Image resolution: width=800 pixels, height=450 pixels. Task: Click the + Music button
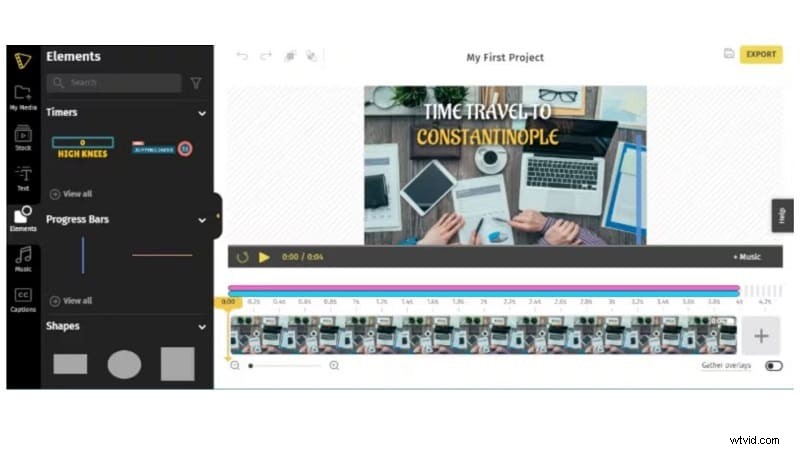pos(746,257)
